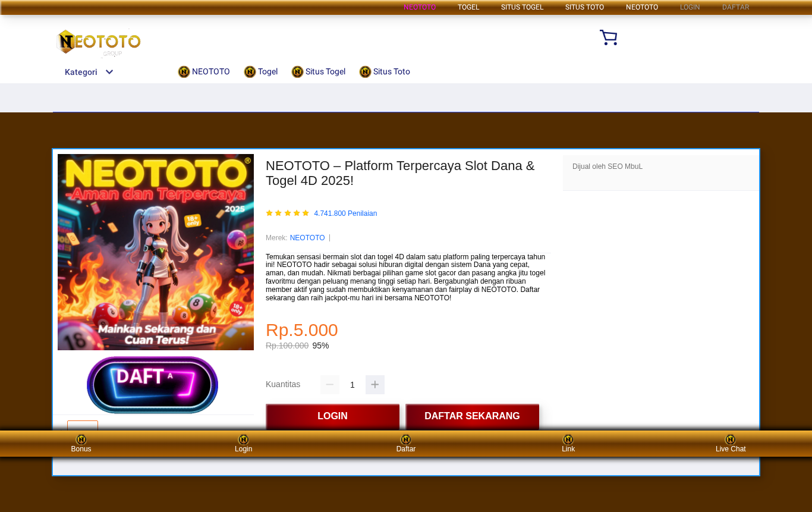Open the NEOTOTO link in category bar
Screen dimensions: 812x512
pyautogui.click(x=204, y=71)
